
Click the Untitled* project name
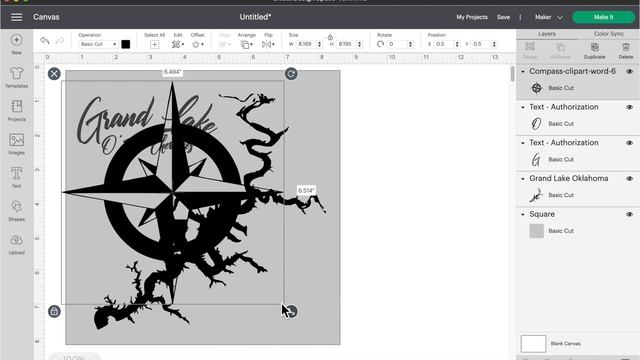click(x=255, y=17)
